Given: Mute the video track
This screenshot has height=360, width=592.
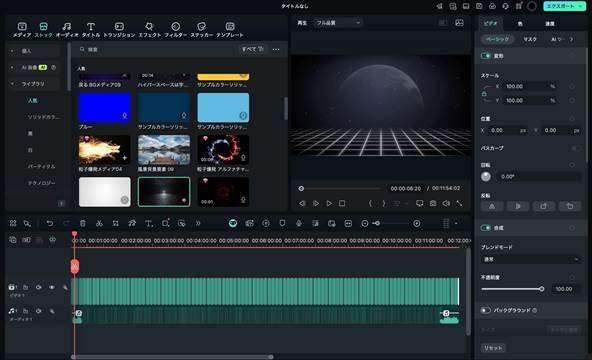Looking at the screenshot, I should 39,287.
